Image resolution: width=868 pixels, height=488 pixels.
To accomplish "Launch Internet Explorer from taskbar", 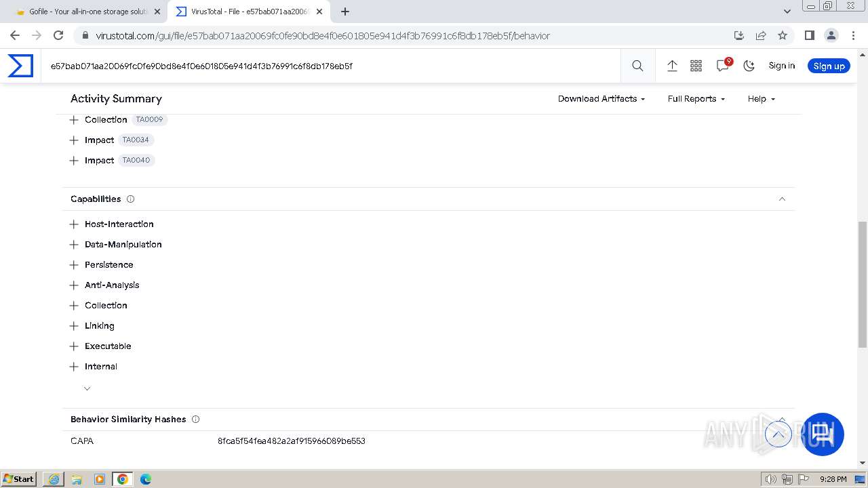I will pos(54,479).
